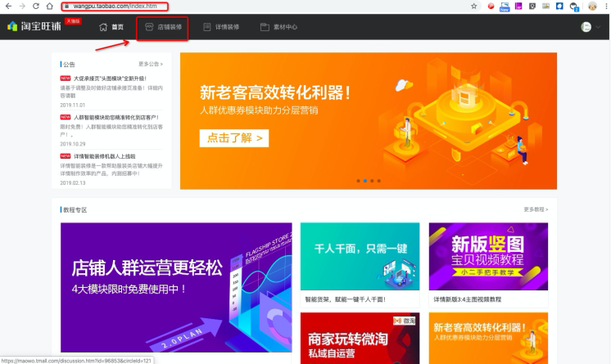The width and height of the screenshot is (611, 364).
Task: Open the purple 店铺人群运营更轻松 tutorial card
Action: click(176, 287)
